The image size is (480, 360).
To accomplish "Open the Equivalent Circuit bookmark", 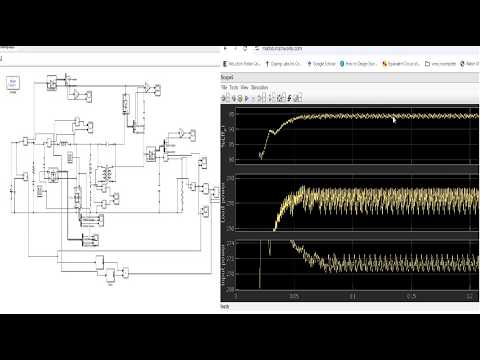I will (401, 63).
